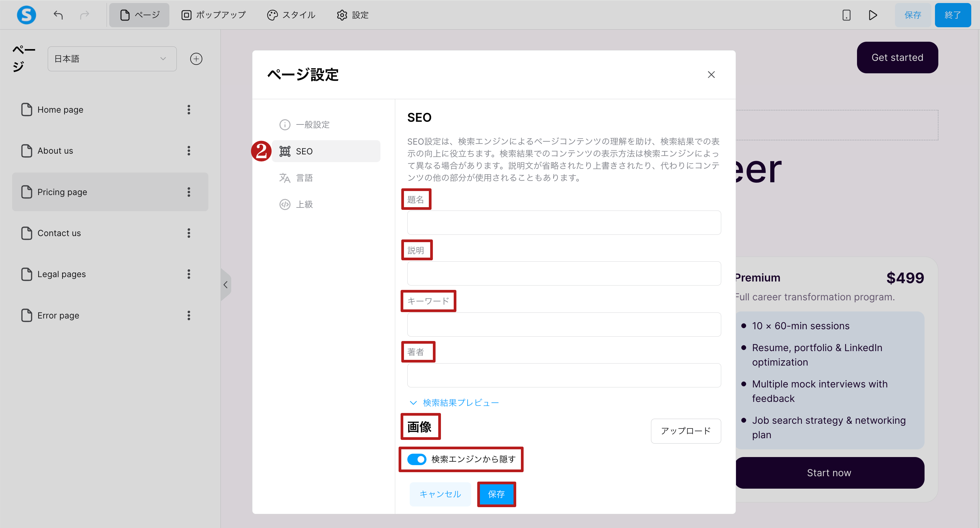Toggle the 検索エンジンから隠す switch
980x528 pixels.
(x=417, y=459)
